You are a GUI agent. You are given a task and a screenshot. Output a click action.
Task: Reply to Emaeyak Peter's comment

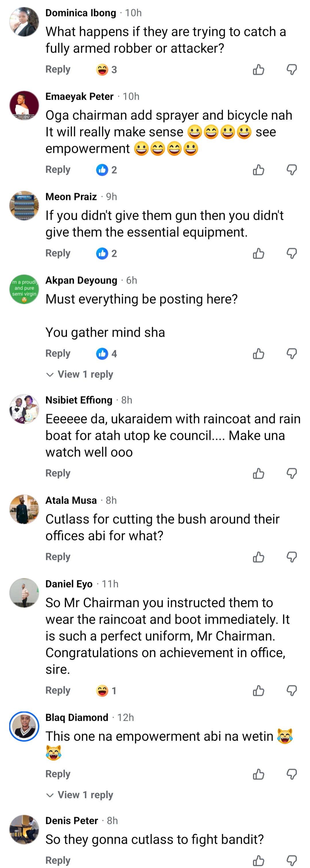tap(58, 170)
